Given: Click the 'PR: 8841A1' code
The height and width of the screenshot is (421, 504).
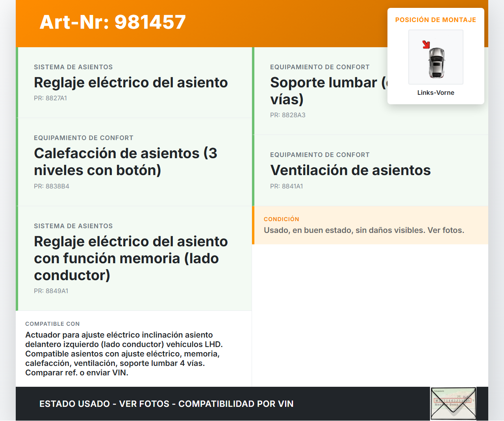Looking at the screenshot, I should pos(287,186).
